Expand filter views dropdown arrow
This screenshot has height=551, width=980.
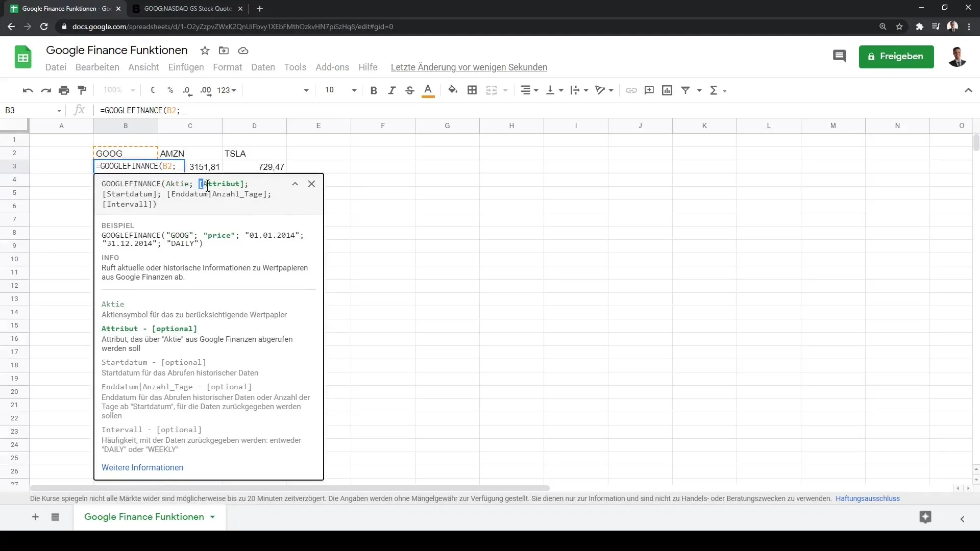pos(699,90)
